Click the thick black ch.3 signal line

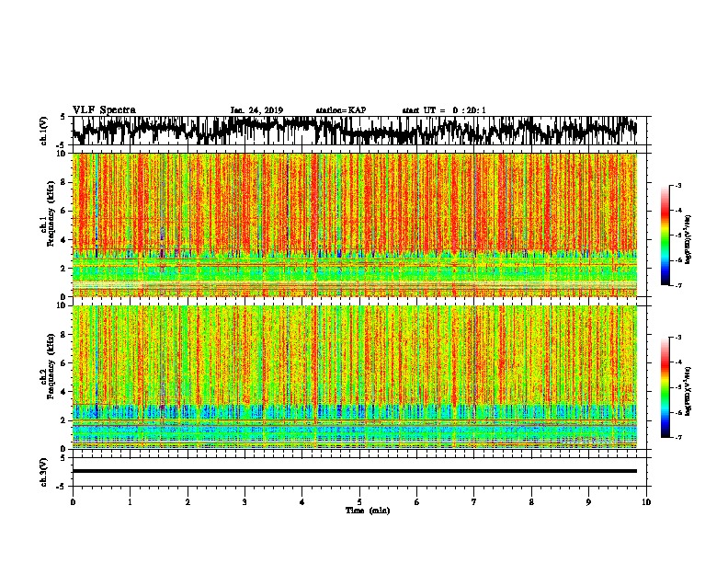click(355, 471)
